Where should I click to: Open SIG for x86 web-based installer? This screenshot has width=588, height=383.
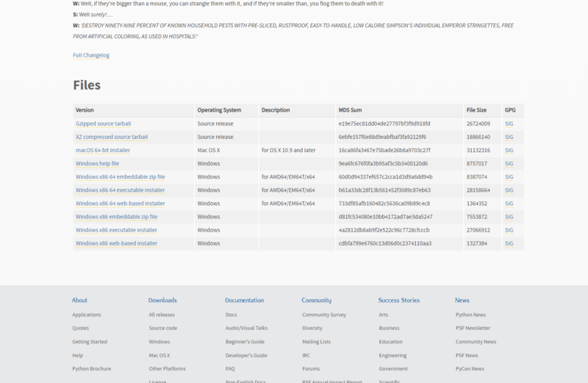pos(509,243)
